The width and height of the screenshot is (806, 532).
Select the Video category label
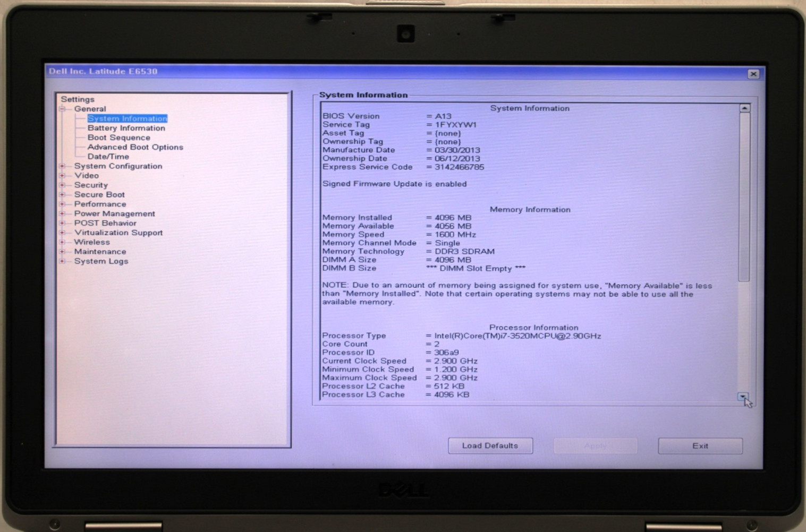click(87, 176)
